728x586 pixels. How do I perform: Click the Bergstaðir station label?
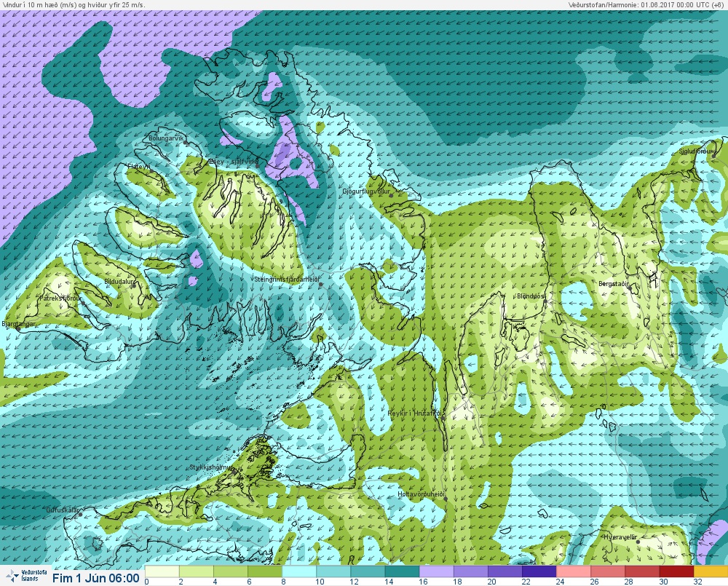614,284
